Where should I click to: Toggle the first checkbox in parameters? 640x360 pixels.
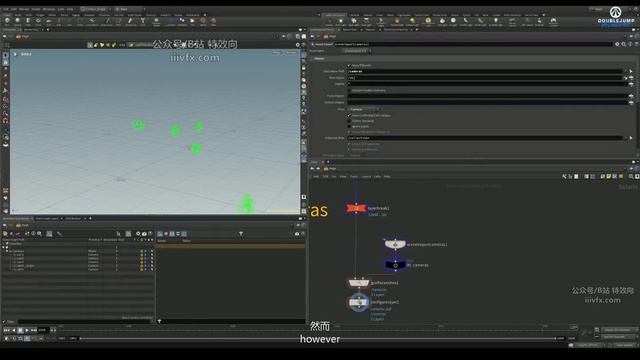(349, 65)
